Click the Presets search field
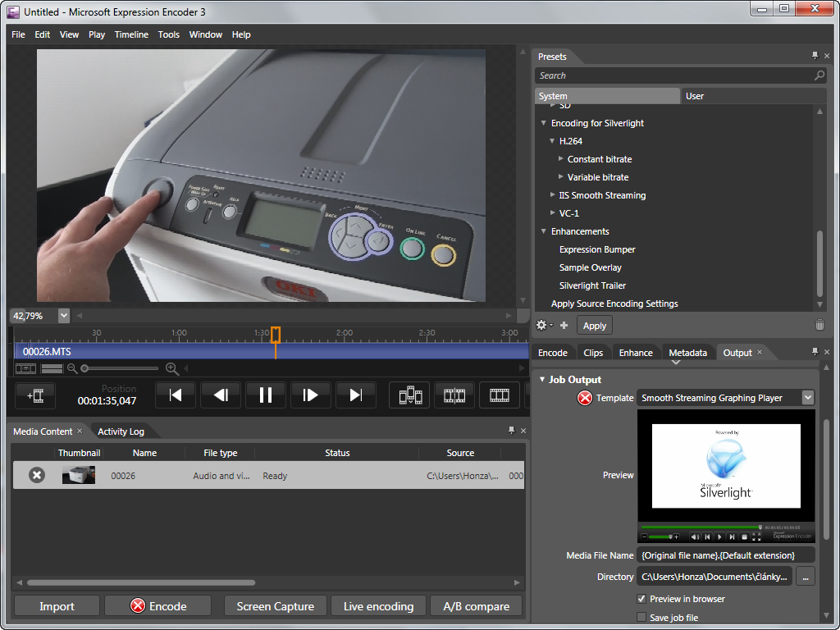Image resolution: width=840 pixels, height=630 pixels. click(675, 75)
